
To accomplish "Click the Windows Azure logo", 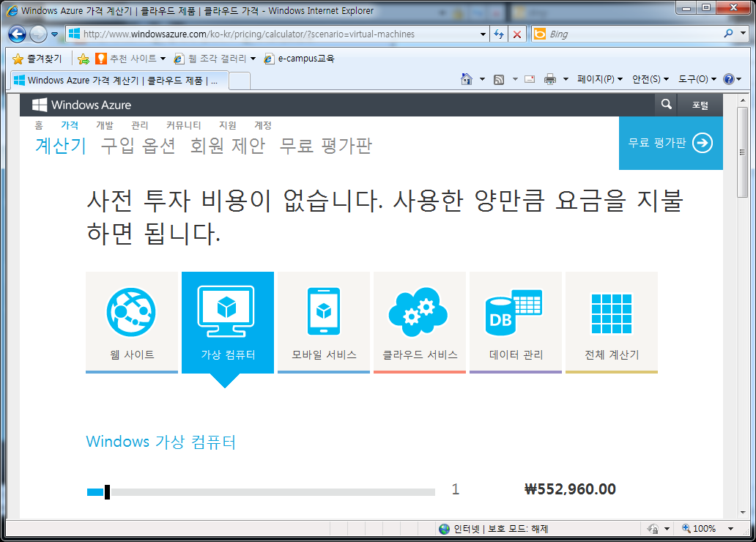I will 81,105.
